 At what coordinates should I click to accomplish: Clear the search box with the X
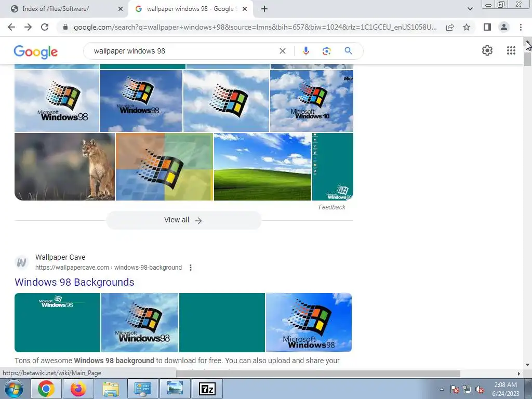click(x=282, y=51)
